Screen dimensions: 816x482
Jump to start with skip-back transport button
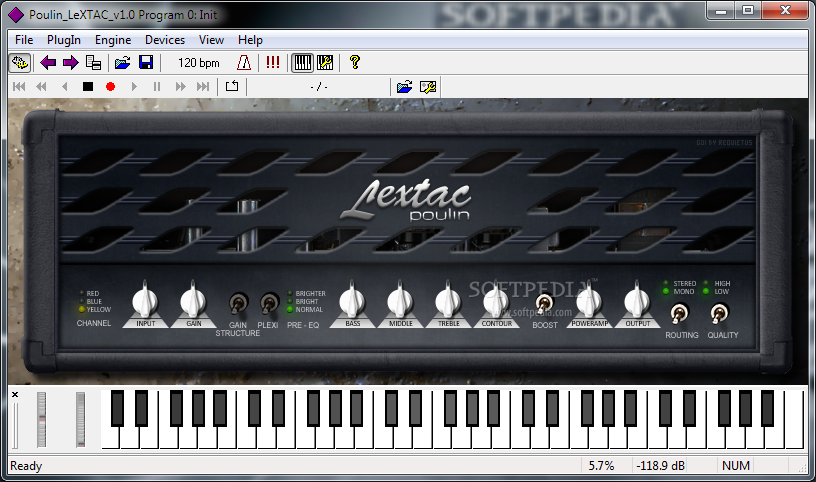[x=19, y=86]
